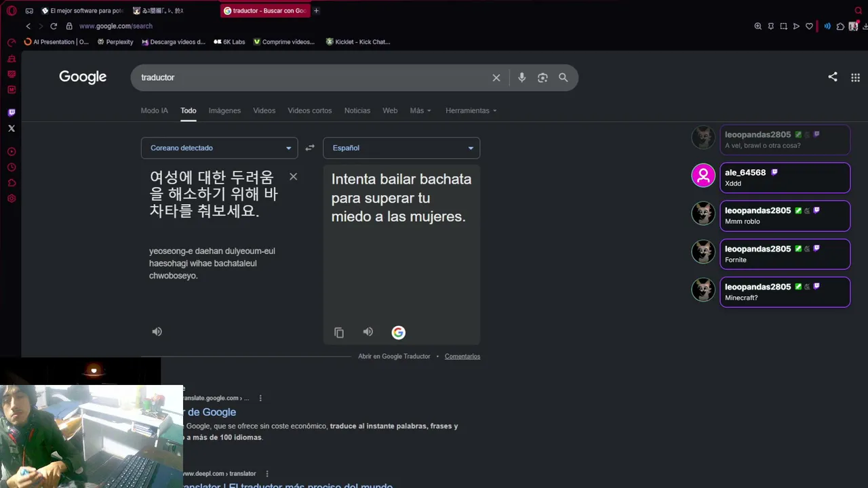The width and height of the screenshot is (868, 488).
Task: Switch to the 'Imágenes' tab
Action: coord(224,110)
